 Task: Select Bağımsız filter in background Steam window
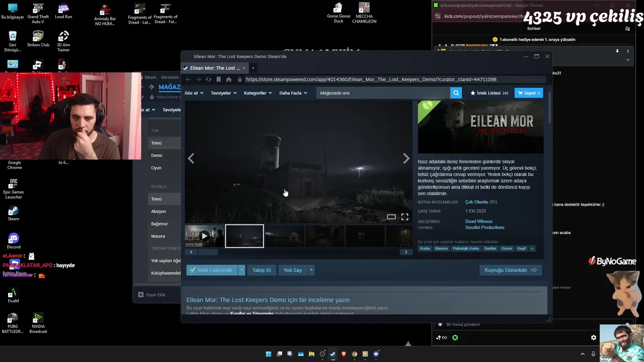(159, 224)
